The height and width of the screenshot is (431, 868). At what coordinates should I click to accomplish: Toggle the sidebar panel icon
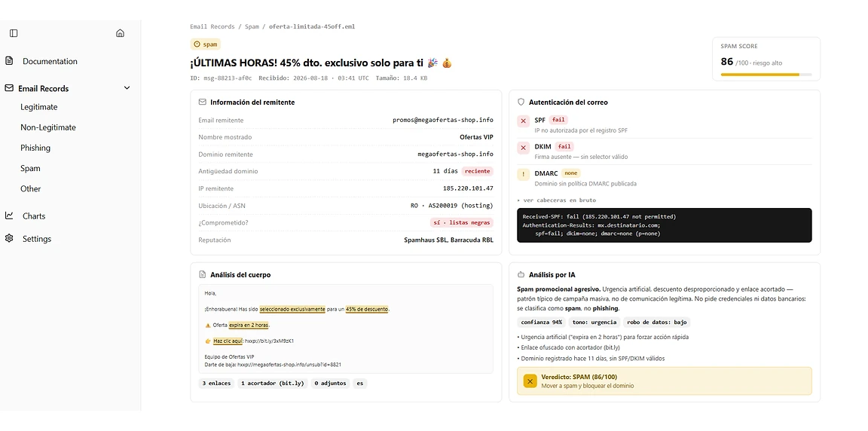pyautogui.click(x=14, y=33)
